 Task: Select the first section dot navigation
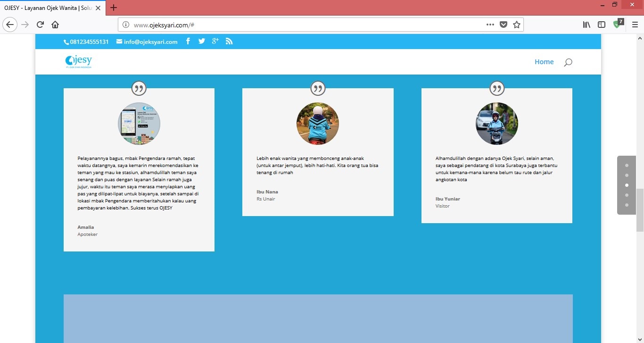point(627,166)
